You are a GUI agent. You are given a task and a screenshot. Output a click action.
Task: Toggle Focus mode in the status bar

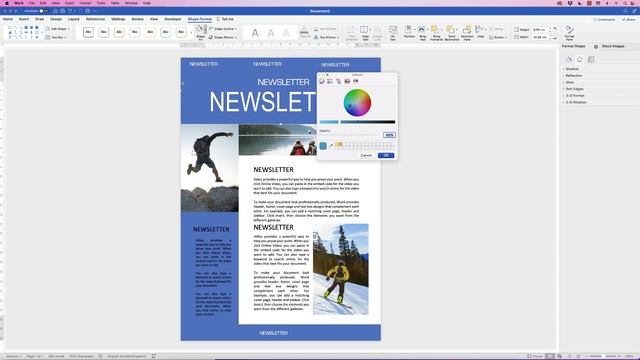tap(535, 356)
